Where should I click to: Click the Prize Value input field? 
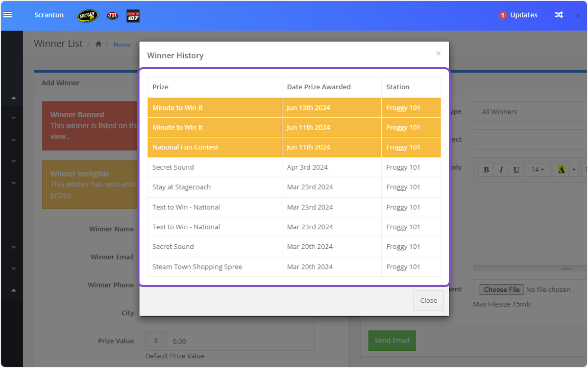[240, 341]
